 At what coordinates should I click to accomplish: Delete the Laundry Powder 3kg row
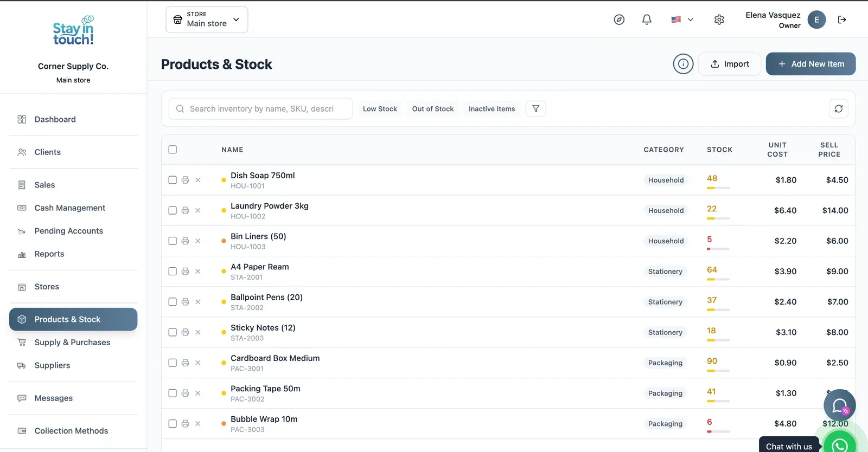click(x=198, y=210)
